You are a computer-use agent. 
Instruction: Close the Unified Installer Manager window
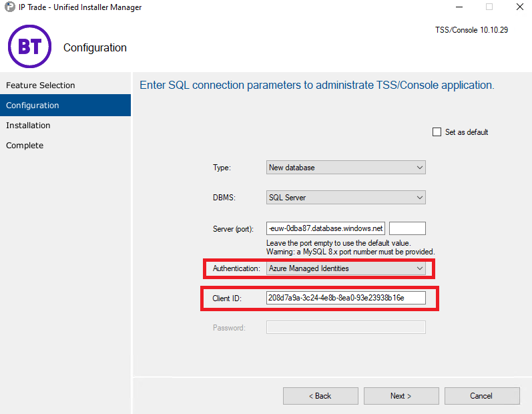(520, 7)
